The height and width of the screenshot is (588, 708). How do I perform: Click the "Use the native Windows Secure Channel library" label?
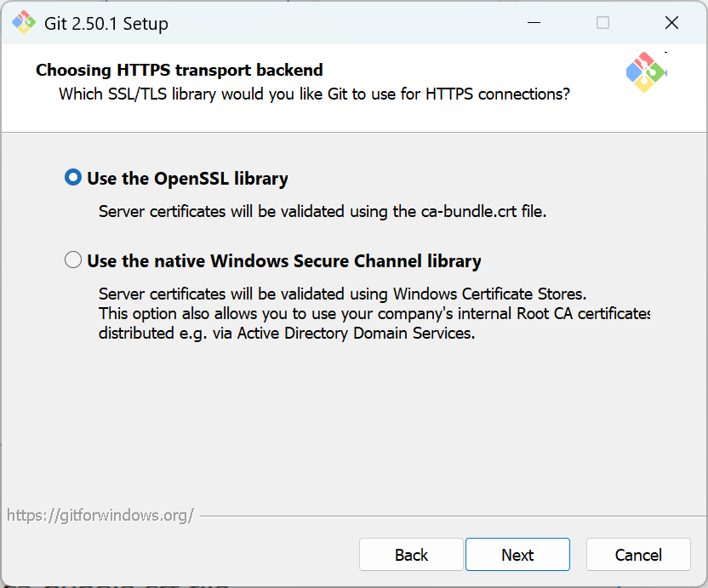pyautogui.click(x=284, y=261)
